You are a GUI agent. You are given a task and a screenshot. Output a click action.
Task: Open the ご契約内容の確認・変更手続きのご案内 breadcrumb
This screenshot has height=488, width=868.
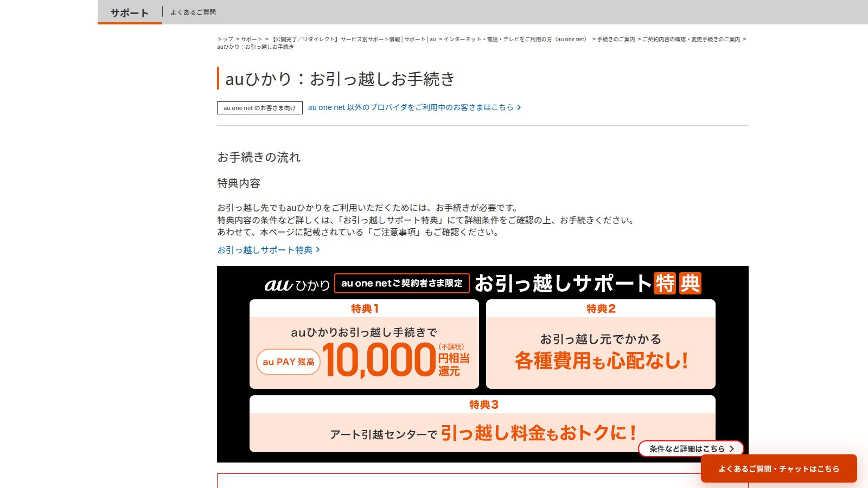[691, 39]
